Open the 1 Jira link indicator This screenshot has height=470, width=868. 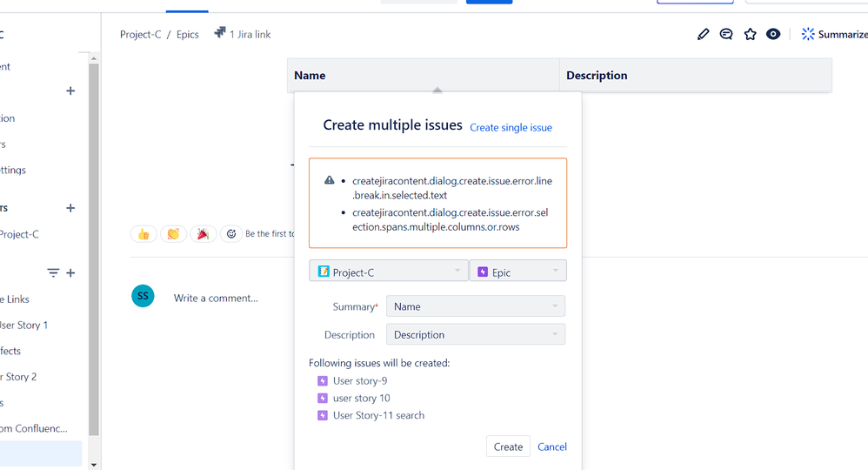pos(243,34)
